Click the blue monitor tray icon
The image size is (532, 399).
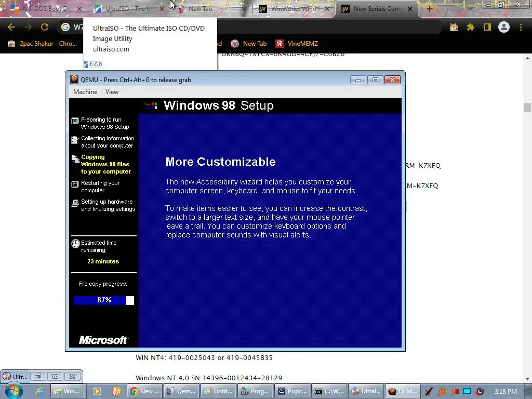(x=467, y=392)
